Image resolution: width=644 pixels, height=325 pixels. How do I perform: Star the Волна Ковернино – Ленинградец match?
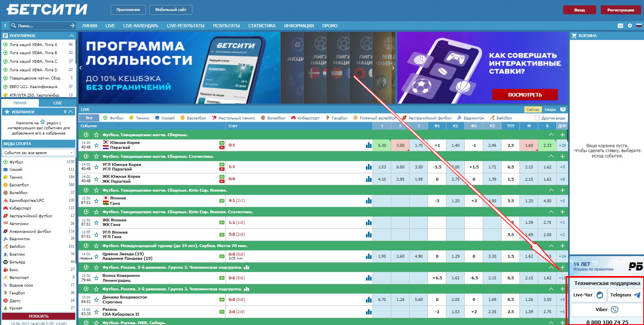[x=96, y=278]
